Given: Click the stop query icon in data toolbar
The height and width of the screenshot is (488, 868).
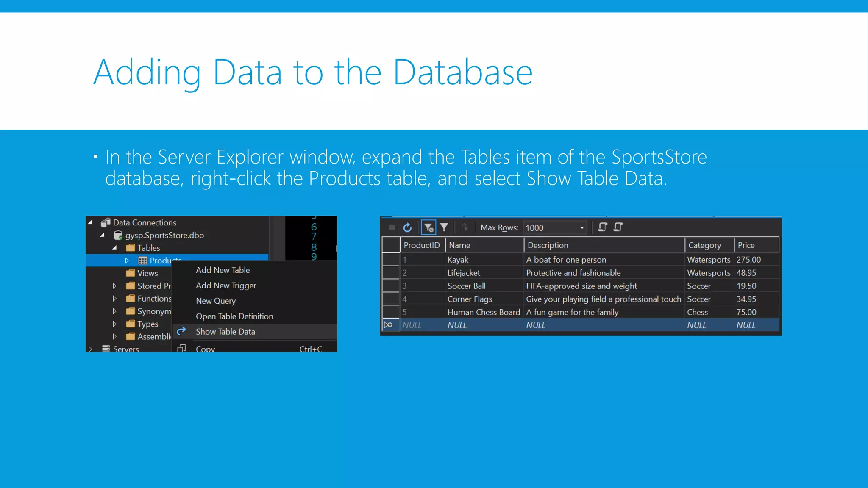Looking at the screenshot, I should pyautogui.click(x=392, y=227).
